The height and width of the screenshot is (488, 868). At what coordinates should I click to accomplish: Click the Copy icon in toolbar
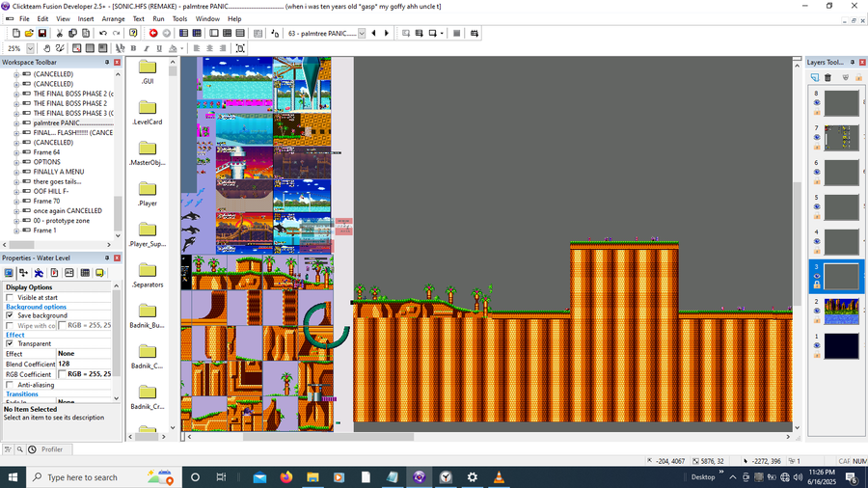click(x=72, y=33)
